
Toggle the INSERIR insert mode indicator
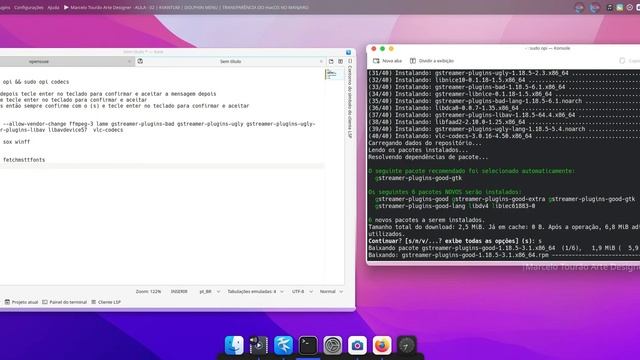point(179,291)
